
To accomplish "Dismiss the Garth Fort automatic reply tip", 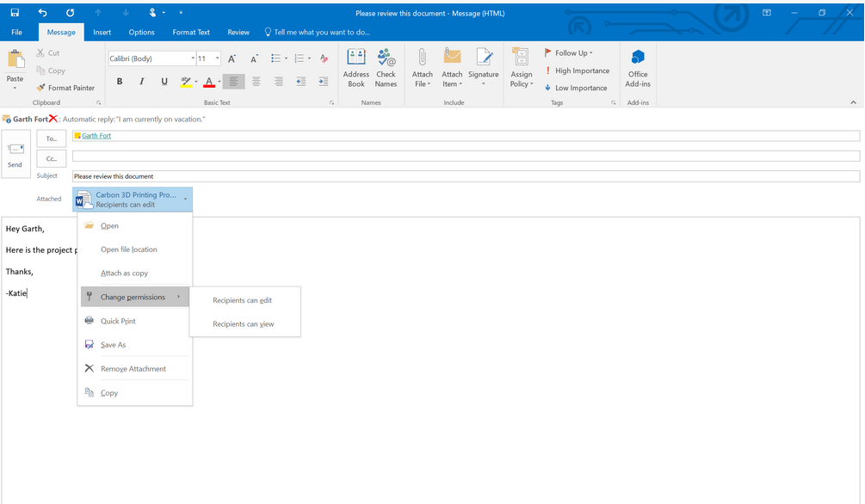I will tap(53, 119).
